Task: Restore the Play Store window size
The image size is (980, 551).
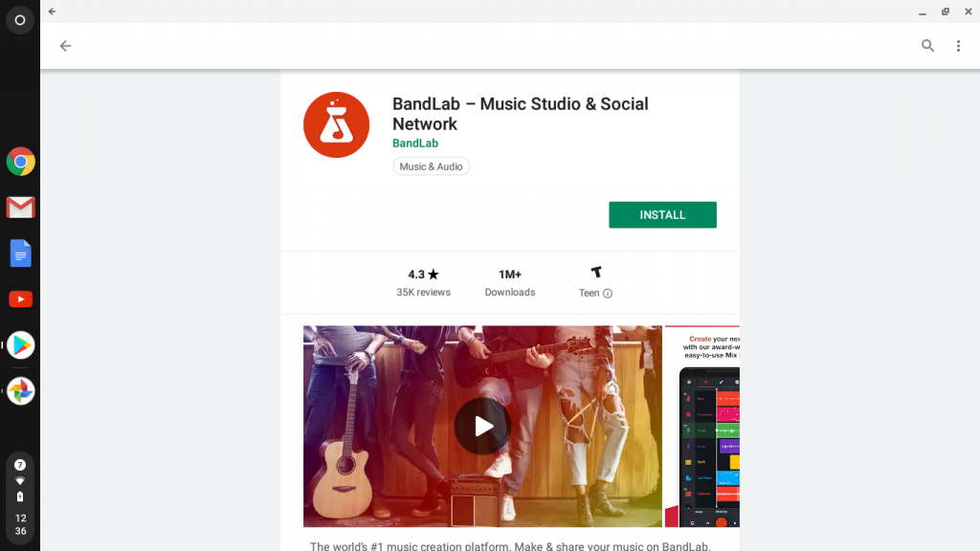Action: pyautogui.click(x=946, y=11)
